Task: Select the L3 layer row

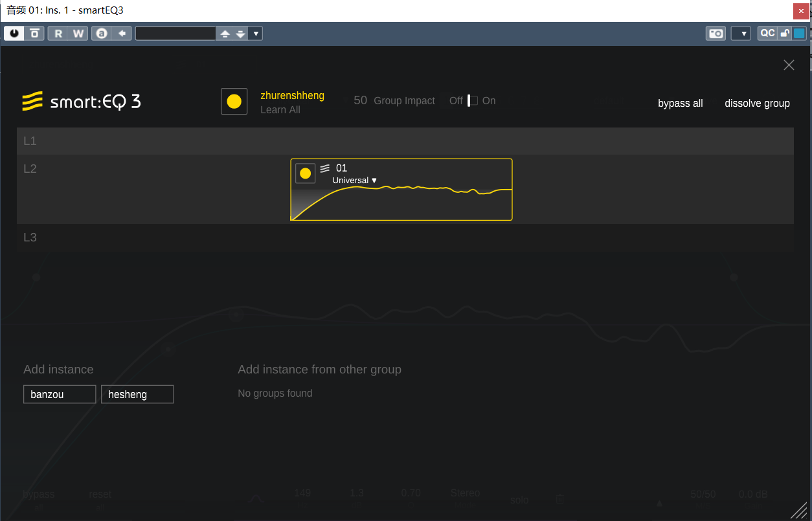Action: click(x=405, y=238)
